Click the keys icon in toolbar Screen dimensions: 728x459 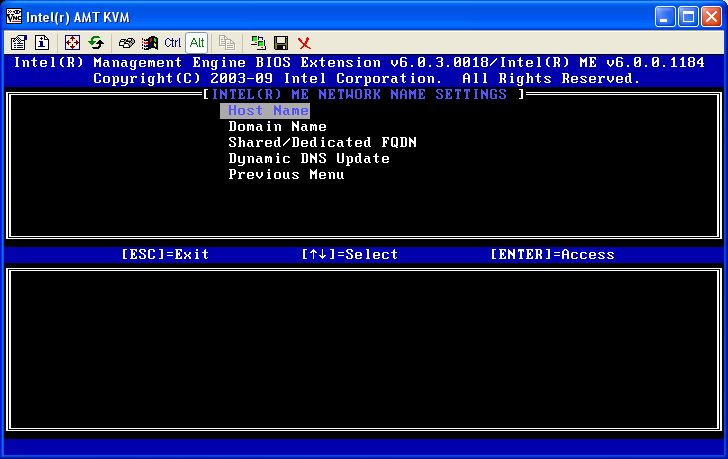point(126,43)
